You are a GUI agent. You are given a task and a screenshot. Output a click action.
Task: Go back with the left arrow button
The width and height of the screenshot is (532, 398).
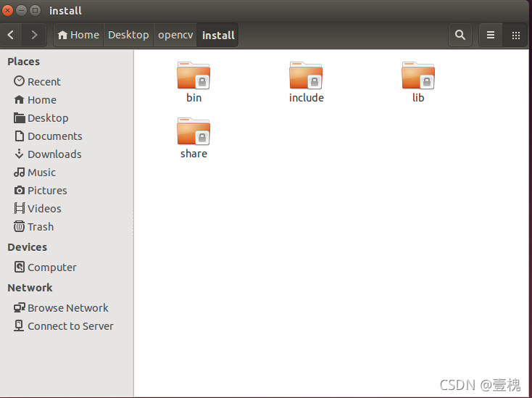(x=11, y=35)
